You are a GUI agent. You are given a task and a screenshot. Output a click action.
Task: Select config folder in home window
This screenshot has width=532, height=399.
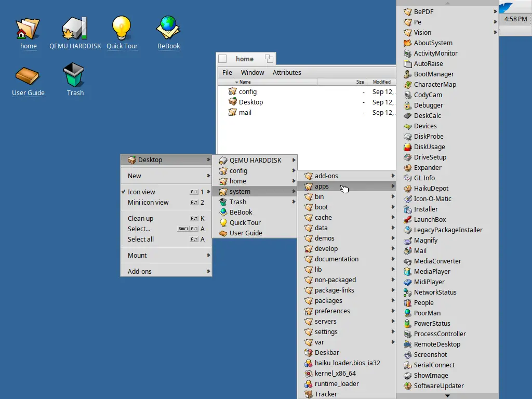coord(243,91)
